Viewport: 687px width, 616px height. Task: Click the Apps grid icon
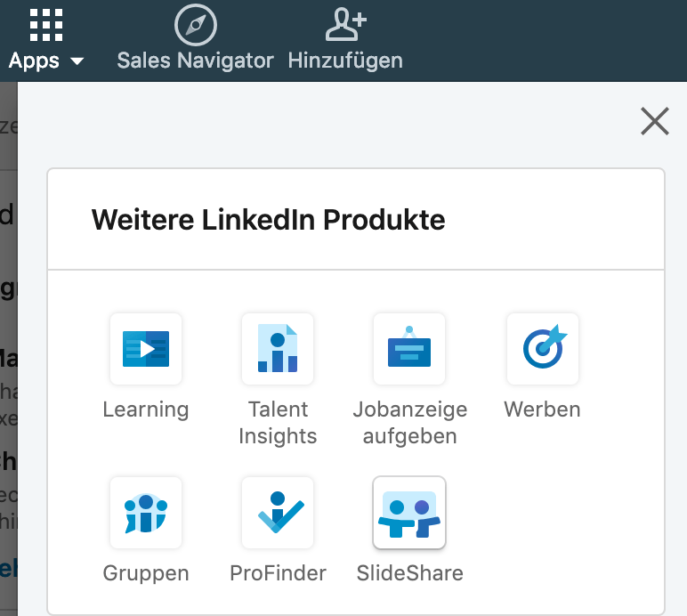click(x=46, y=25)
